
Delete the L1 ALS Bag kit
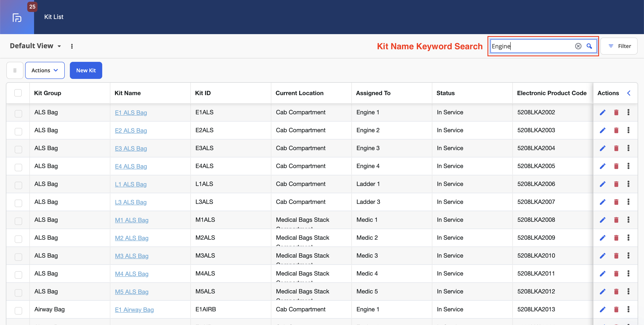pyautogui.click(x=616, y=184)
